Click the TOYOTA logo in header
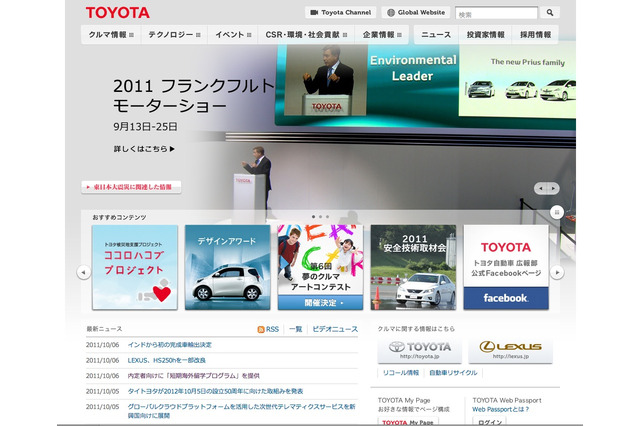 click(x=118, y=13)
